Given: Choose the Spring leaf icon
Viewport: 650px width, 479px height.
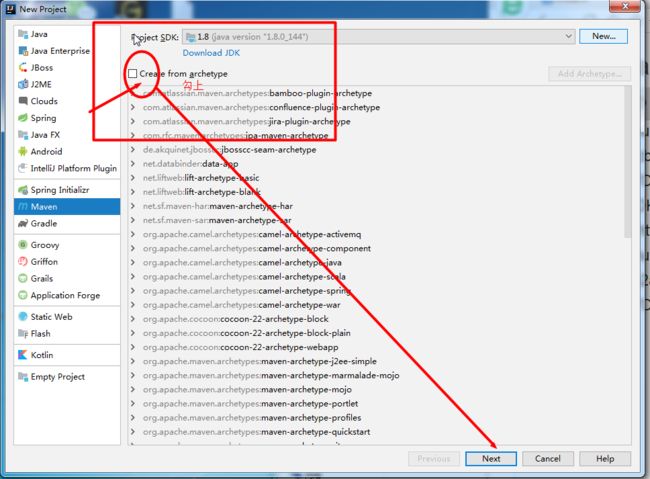Looking at the screenshot, I should [23, 118].
